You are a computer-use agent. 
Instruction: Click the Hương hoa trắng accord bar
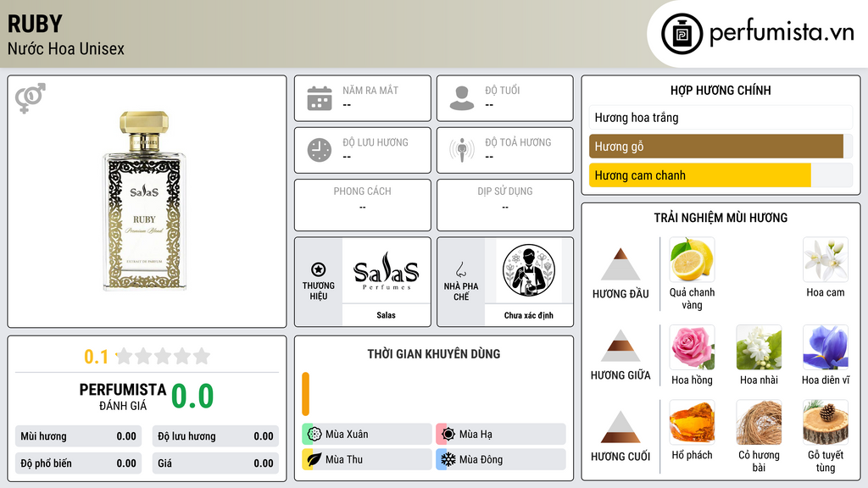(x=721, y=117)
